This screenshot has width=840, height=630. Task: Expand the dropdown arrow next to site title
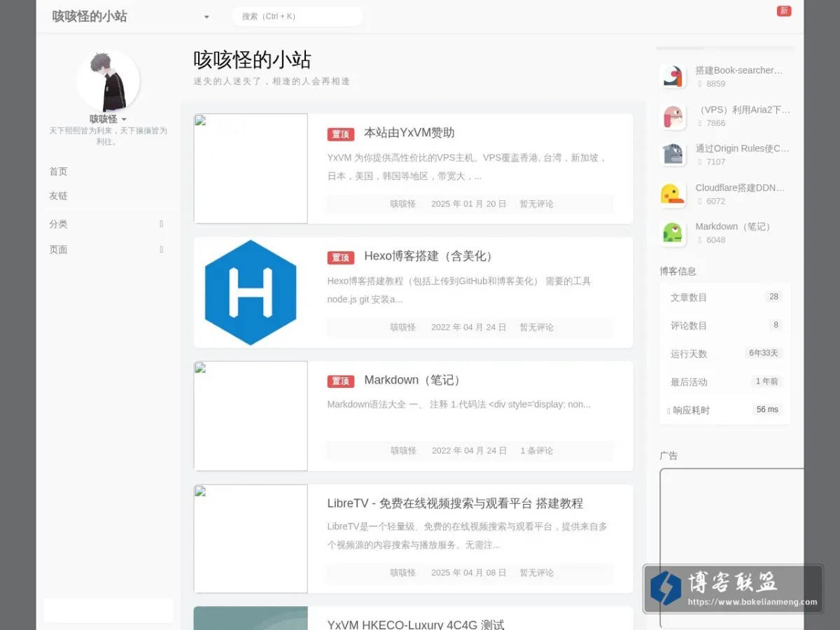206,17
